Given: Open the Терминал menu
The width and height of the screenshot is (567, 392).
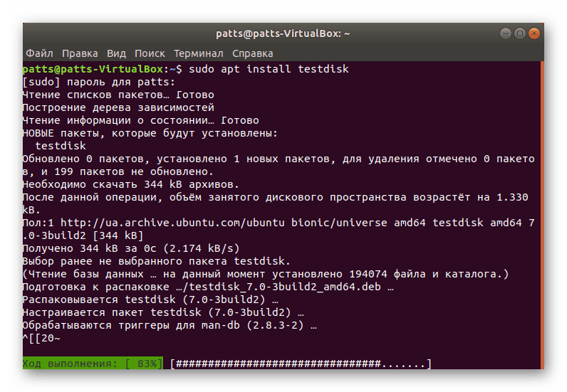Looking at the screenshot, I should coord(198,53).
